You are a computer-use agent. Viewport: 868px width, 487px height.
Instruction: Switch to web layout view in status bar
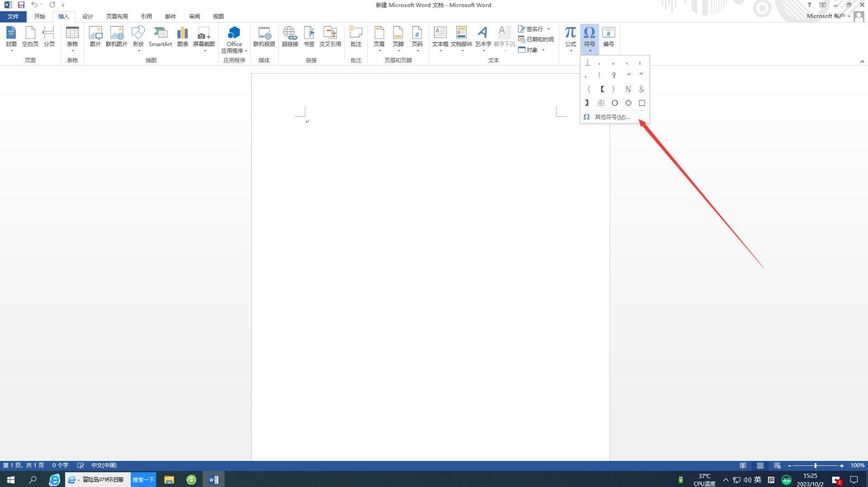[777, 465]
